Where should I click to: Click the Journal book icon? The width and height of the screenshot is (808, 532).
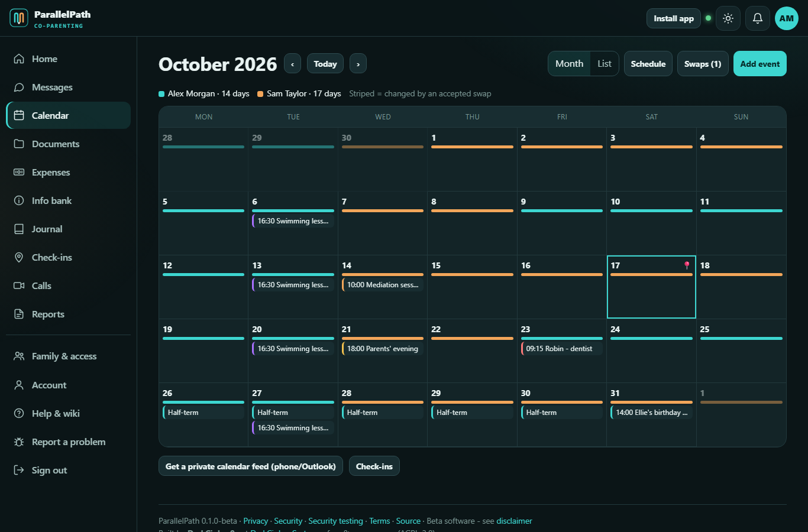19,229
